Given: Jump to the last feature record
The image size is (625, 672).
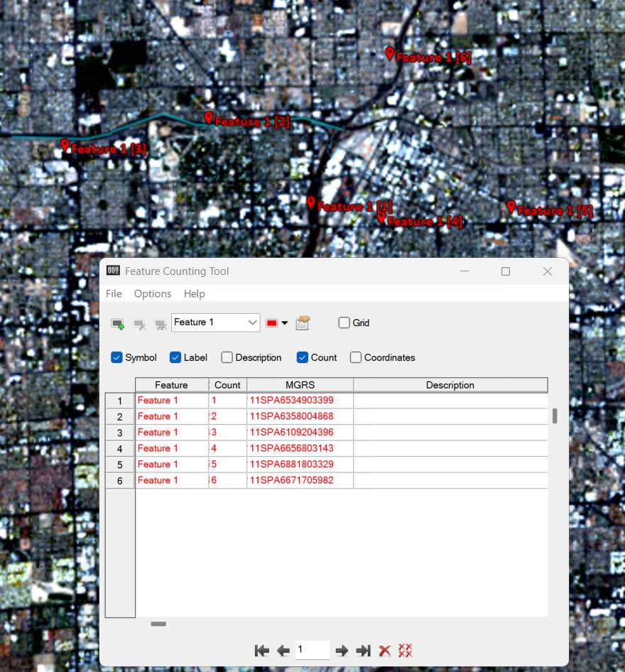Looking at the screenshot, I should [363, 650].
